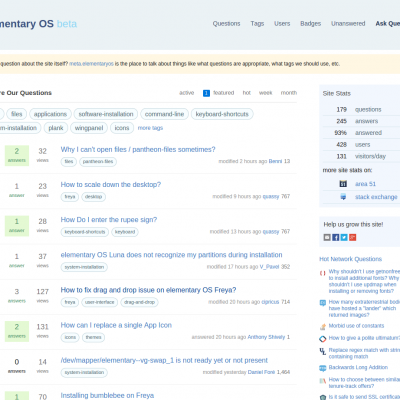
Task: Open the Hot Network Questions heading
Action: pos(350,259)
